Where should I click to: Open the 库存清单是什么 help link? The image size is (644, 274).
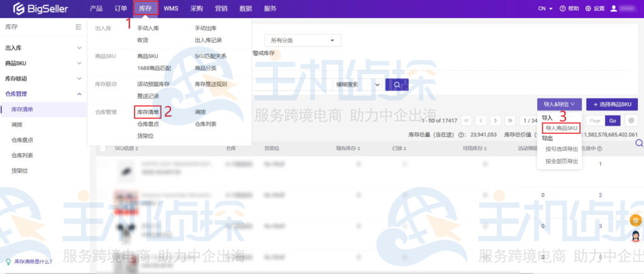tap(33, 261)
